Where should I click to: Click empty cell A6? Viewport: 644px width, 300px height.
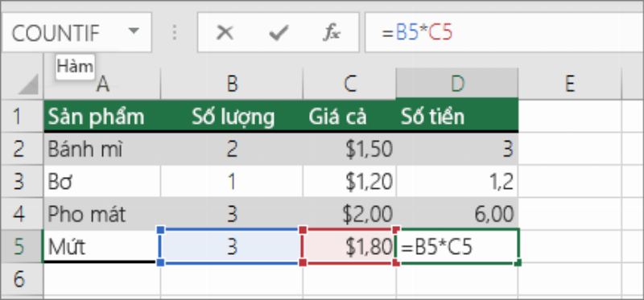[x=102, y=278]
